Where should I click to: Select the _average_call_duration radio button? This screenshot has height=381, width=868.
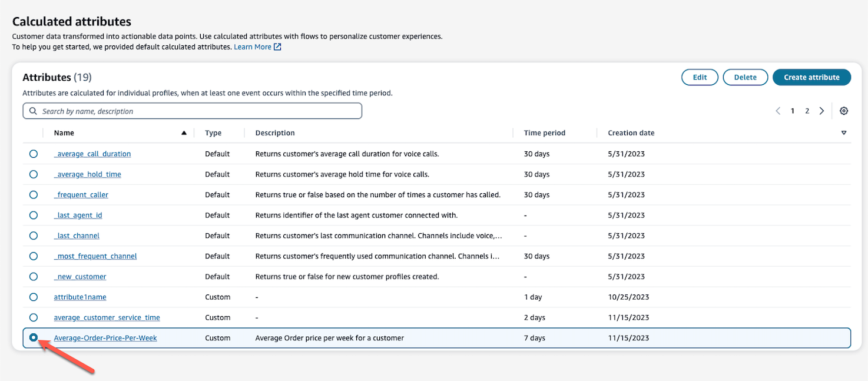34,154
